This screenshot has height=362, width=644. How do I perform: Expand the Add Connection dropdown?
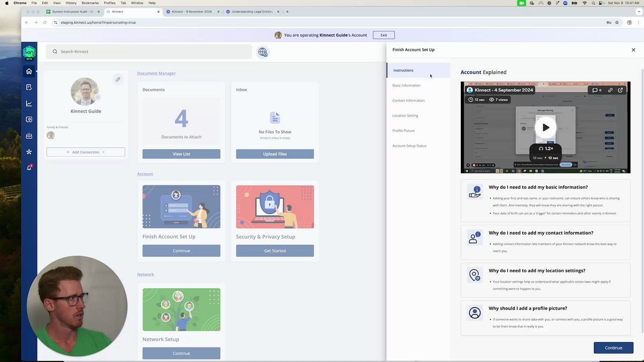click(86, 152)
